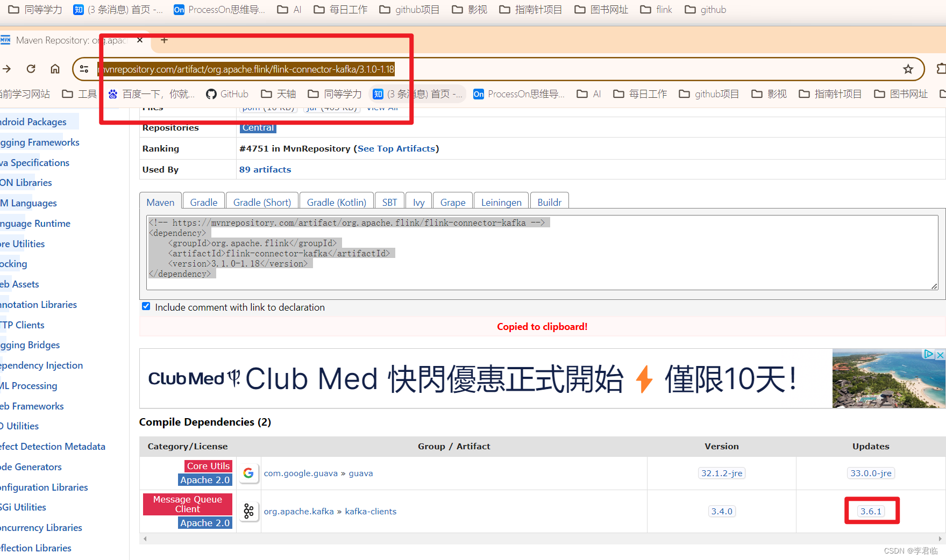The width and height of the screenshot is (946, 560).
Task: Click right arrow of horizontal table scrollbar
Action: (x=940, y=539)
